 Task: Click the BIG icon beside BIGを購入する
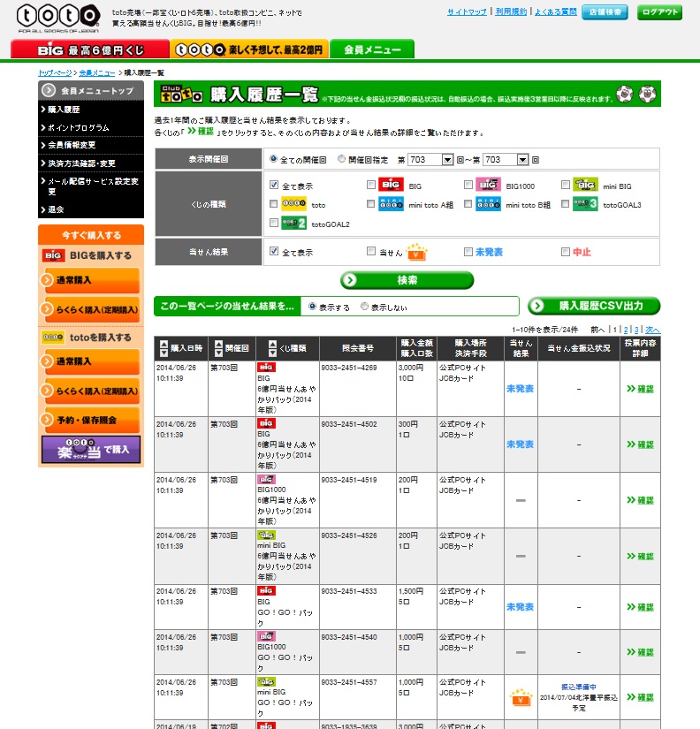(x=53, y=255)
